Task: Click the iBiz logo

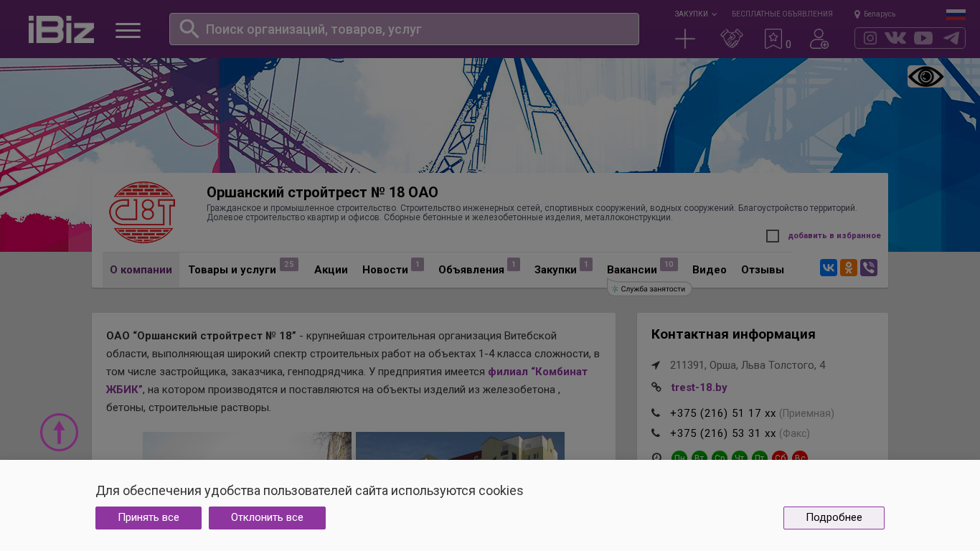Action: point(61,29)
